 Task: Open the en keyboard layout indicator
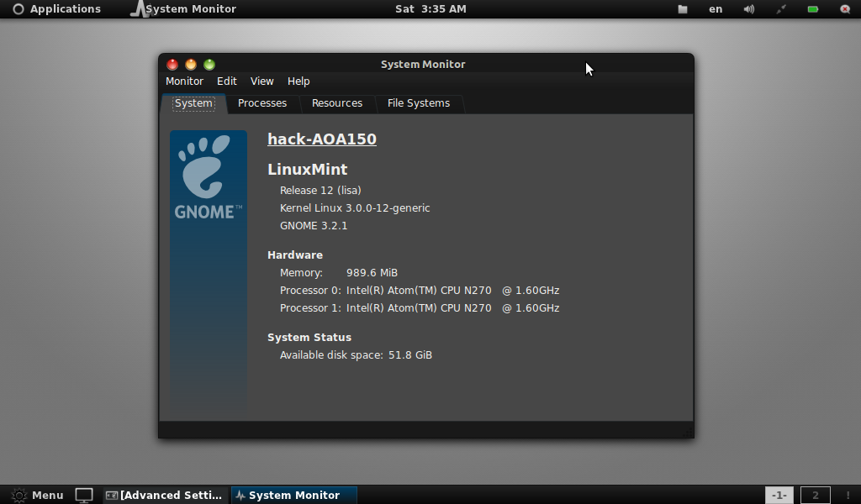click(716, 8)
